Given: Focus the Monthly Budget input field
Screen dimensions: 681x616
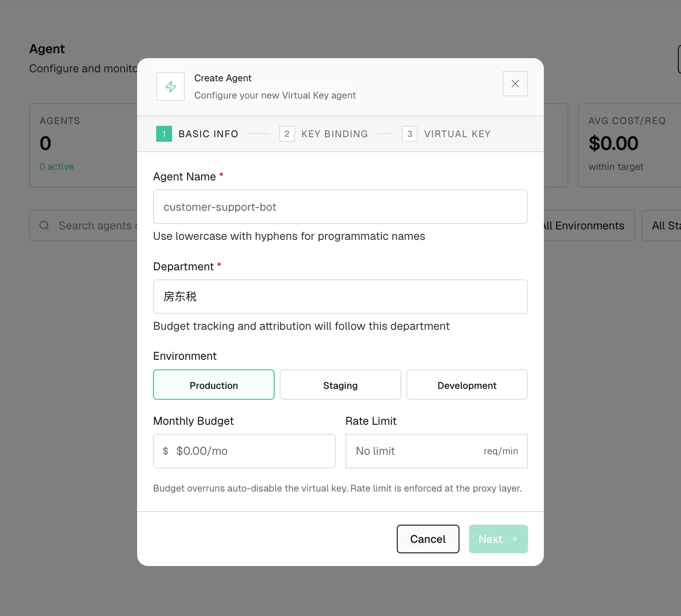Looking at the screenshot, I should [x=244, y=451].
